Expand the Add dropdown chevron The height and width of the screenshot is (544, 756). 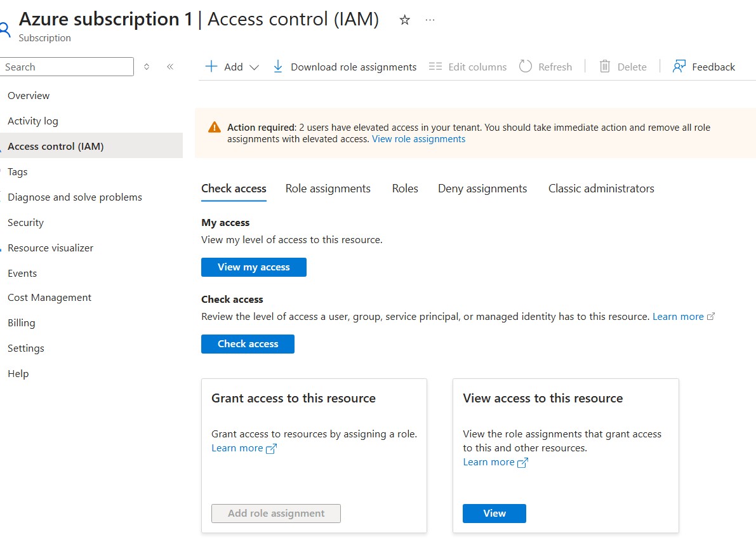pyautogui.click(x=254, y=67)
